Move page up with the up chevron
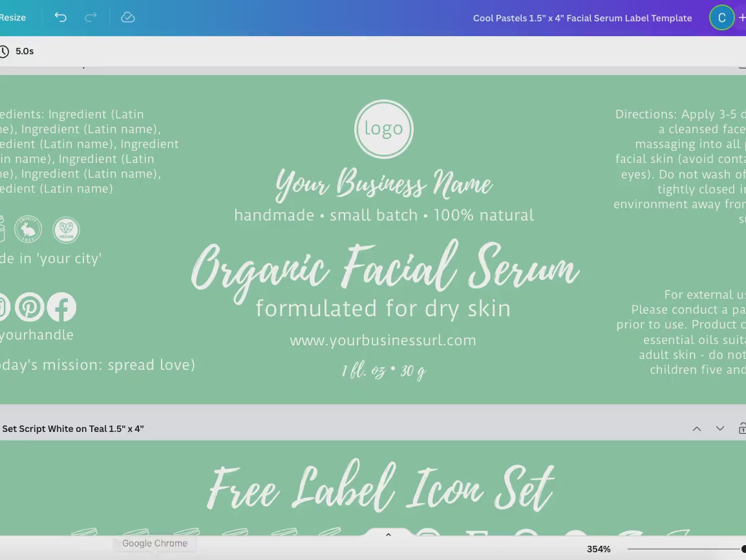 tap(696, 429)
